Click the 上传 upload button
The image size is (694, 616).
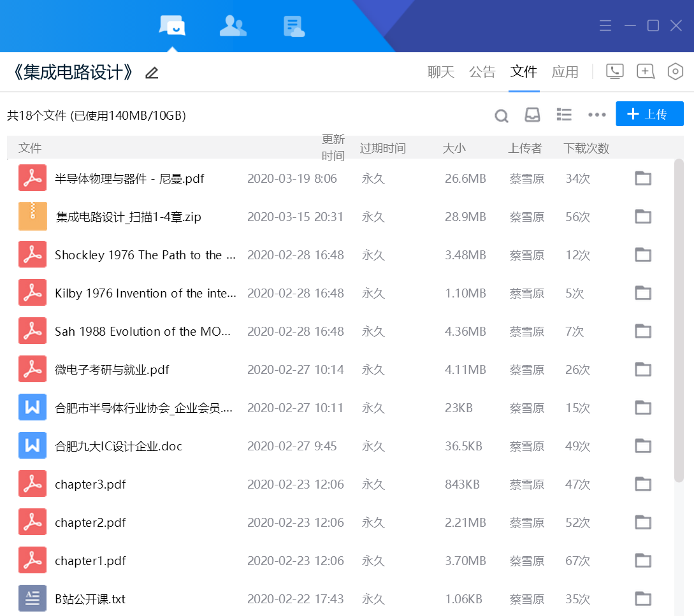[x=649, y=114]
